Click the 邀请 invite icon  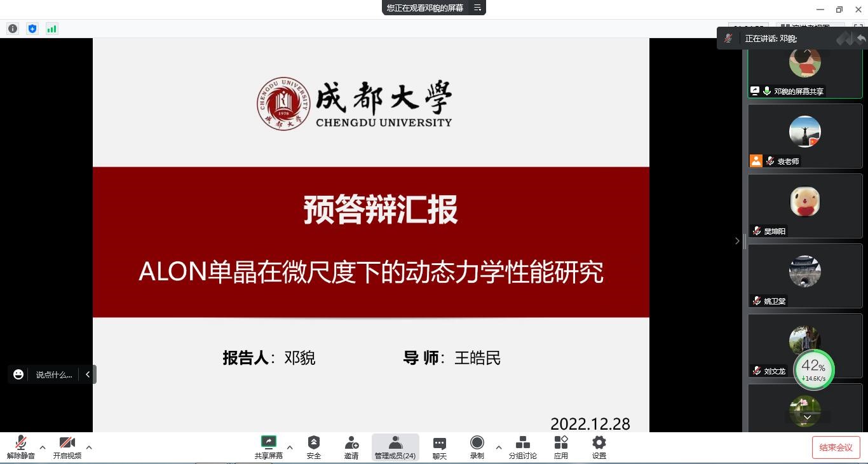[351, 447]
